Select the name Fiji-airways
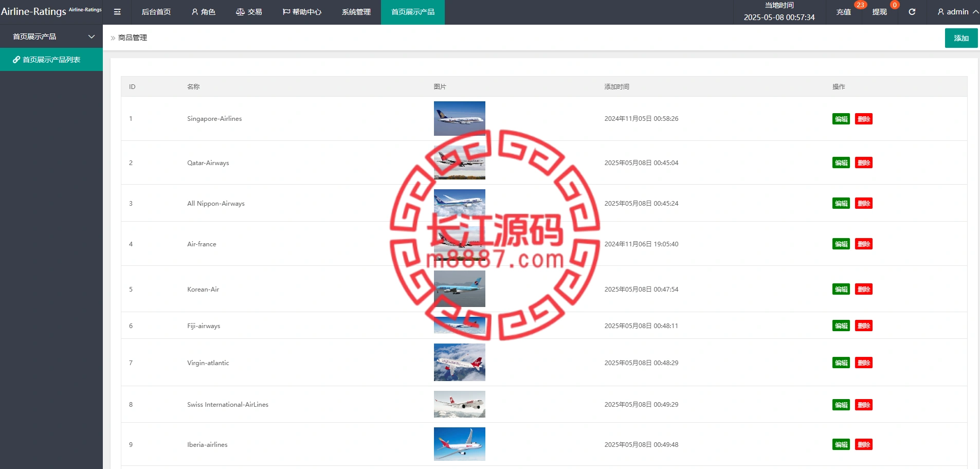This screenshot has height=469, width=980. pyautogui.click(x=204, y=326)
